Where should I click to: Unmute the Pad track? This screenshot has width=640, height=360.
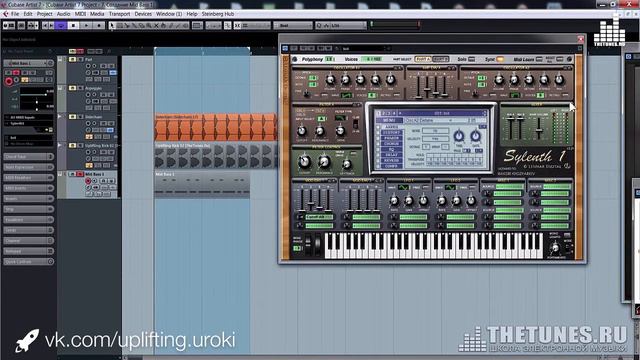click(73, 60)
